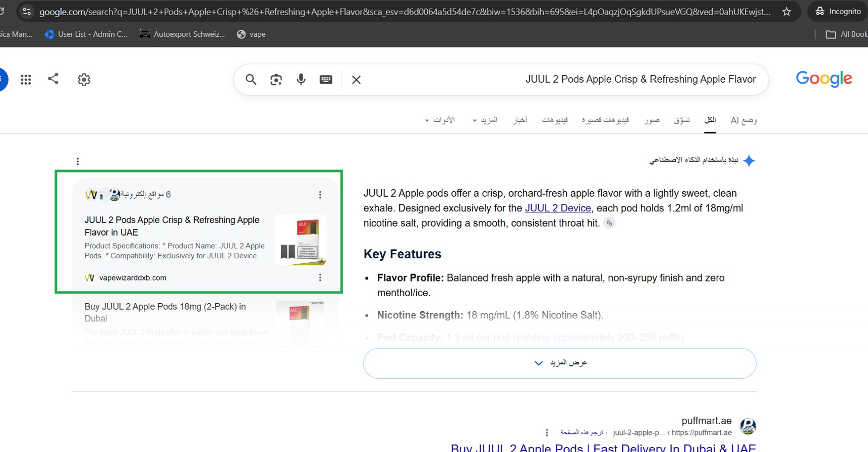Open the فيديوهات قصيرة short videos tab
The width and height of the screenshot is (868, 452).
click(605, 120)
